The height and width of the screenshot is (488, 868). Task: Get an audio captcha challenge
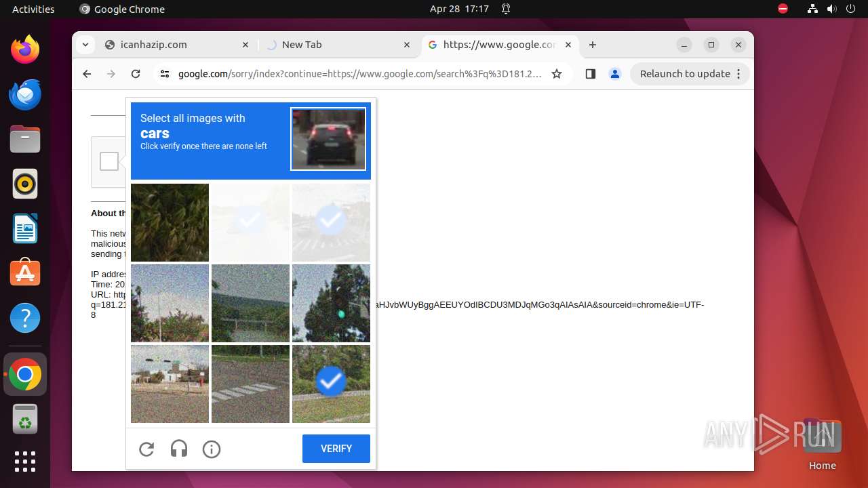pyautogui.click(x=179, y=449)
